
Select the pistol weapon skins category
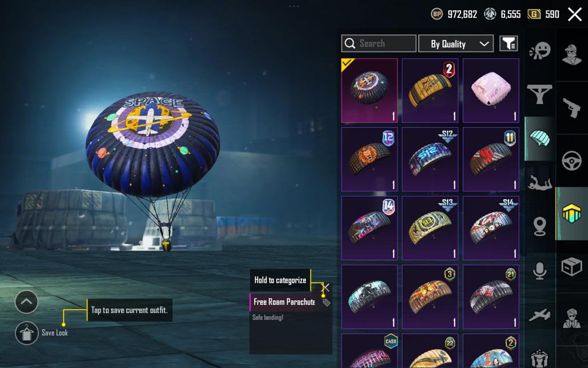click(x=572, y=108)
